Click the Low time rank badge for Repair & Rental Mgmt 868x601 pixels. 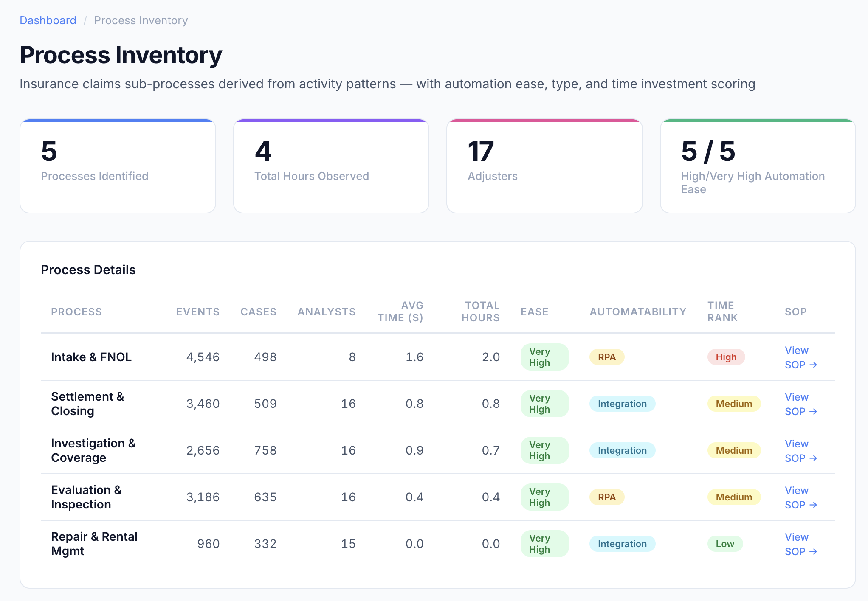(x=725, y=544)
